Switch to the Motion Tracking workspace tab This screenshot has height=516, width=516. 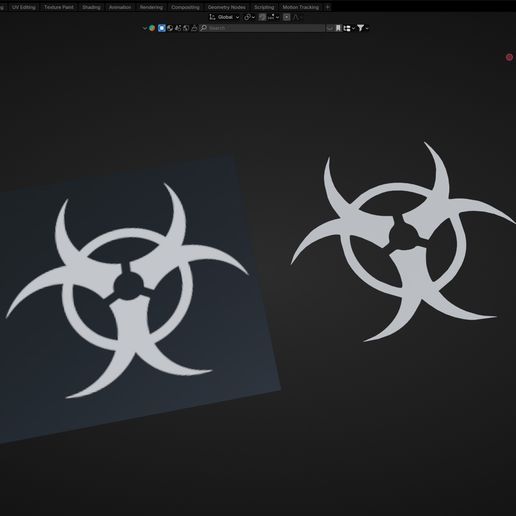pyautogui.click(x=301, y=7)
